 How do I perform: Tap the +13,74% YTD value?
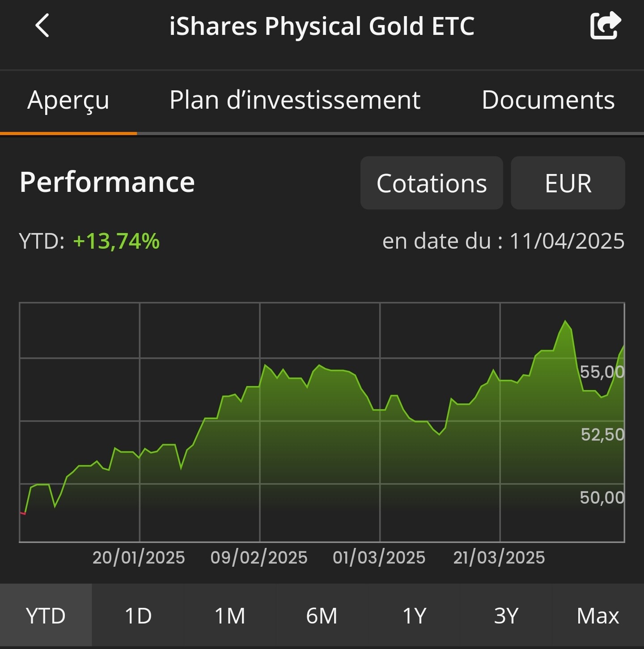tap(116, 241)
